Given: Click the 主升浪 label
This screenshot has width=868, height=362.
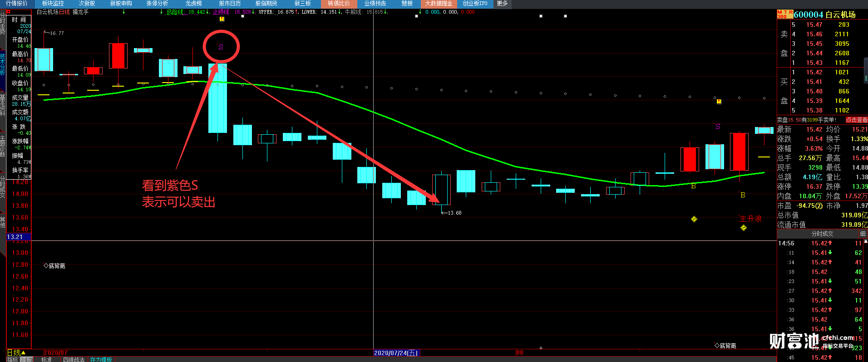Looking at the screenshot, I should point(750,219).
